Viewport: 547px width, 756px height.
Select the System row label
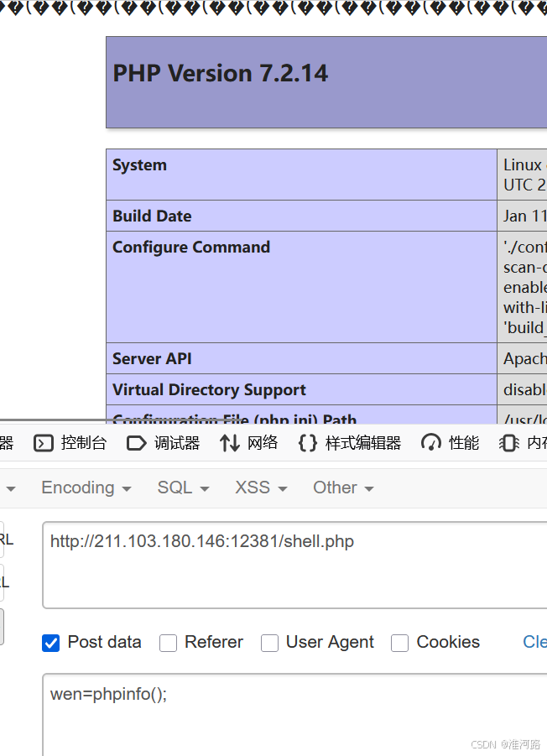pyautogui.click(x=139, y=165)
